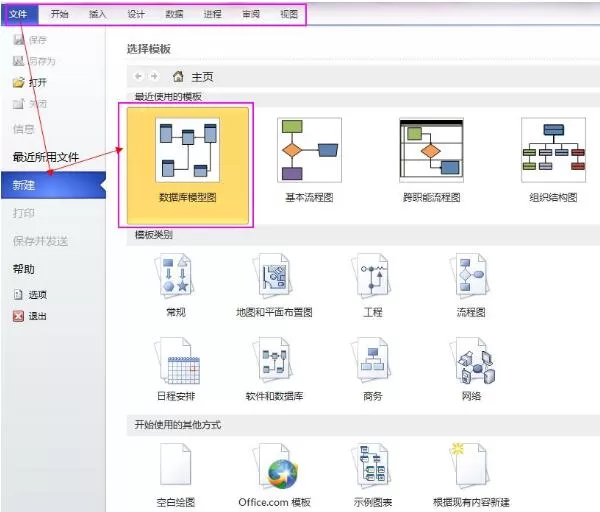Select the 数据库模型图 template
This screenshot has width=600, height=512.
pos(188,165)
